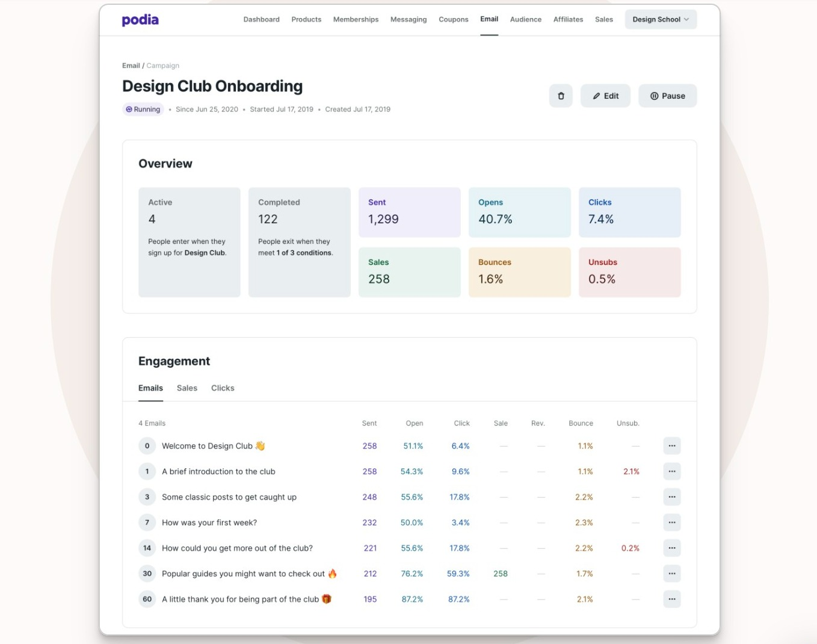The width and height of the screenshot is (817, 644).
Task: Delete campaign with the trash icon button
Action: pos(561,96)
